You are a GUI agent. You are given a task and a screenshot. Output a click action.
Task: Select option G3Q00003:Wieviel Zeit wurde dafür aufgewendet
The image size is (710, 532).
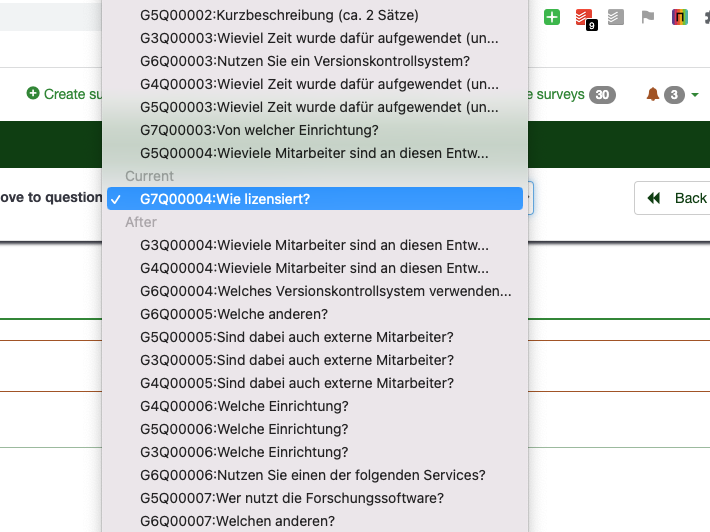315,38
